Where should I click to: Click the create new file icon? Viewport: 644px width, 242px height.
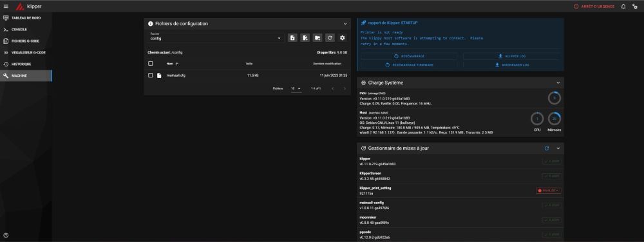pyautogui.click(x=305, y=38)
